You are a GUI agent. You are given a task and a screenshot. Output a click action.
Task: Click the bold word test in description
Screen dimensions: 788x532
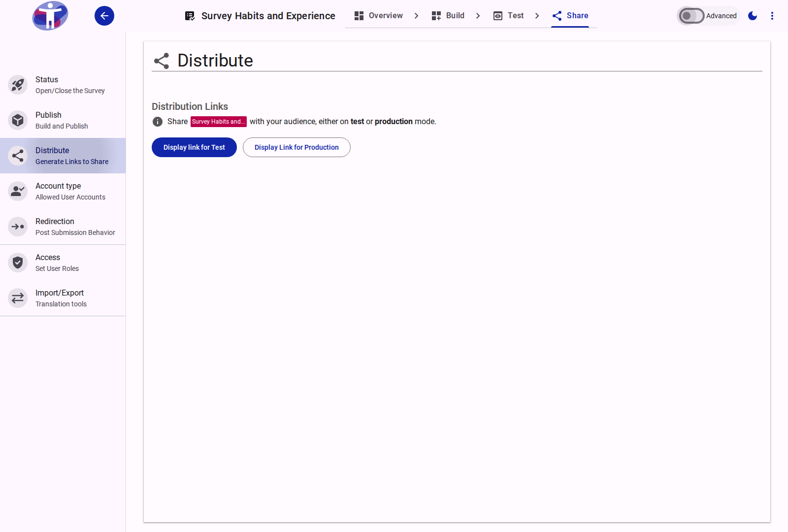coord(357,122)
